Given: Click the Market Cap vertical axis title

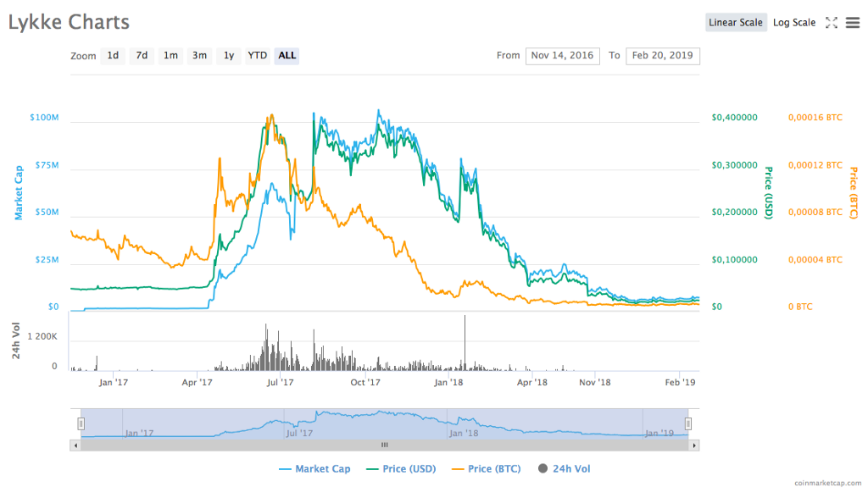Looking at the screenshot, I should [19, 192].
